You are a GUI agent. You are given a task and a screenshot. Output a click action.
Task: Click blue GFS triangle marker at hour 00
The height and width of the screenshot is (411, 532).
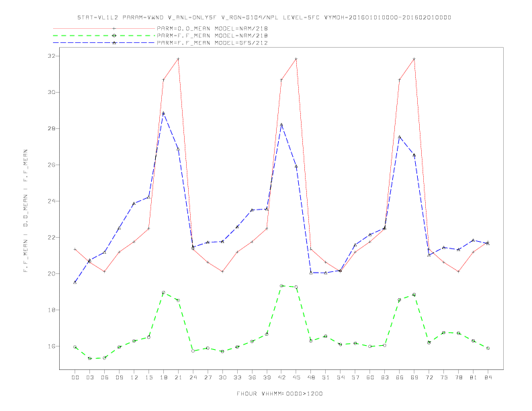click(x=75, y=282)
